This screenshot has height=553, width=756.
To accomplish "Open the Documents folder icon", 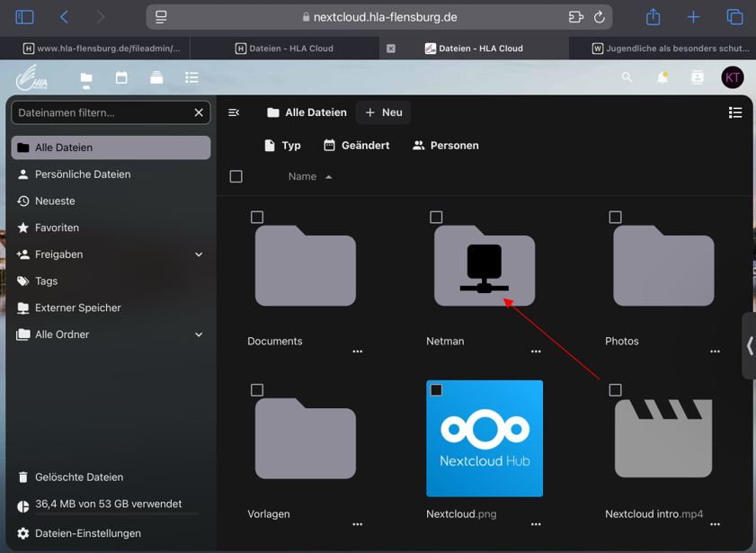I will tap(306, 265).
